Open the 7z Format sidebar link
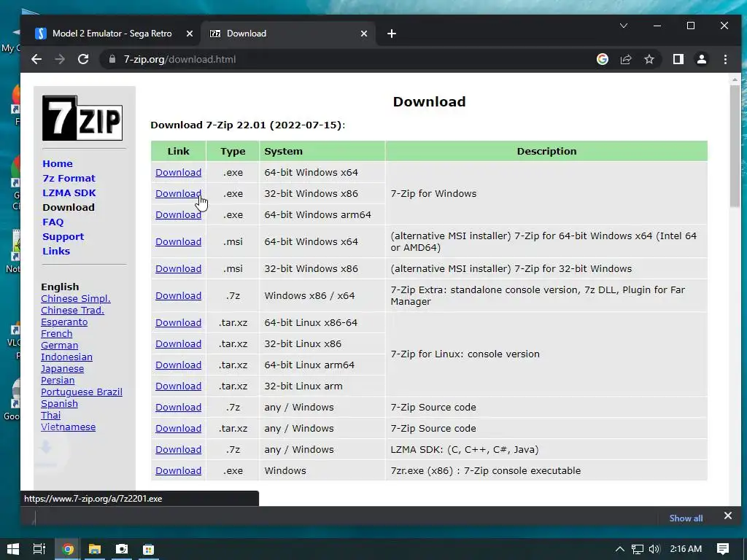 pyautogui.click(x=69, y=178)
